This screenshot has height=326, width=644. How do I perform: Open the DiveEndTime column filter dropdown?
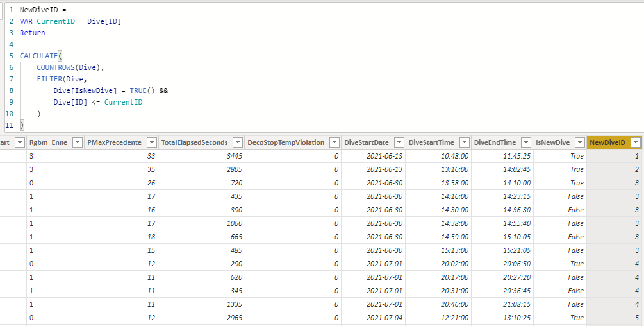(525, 142)
